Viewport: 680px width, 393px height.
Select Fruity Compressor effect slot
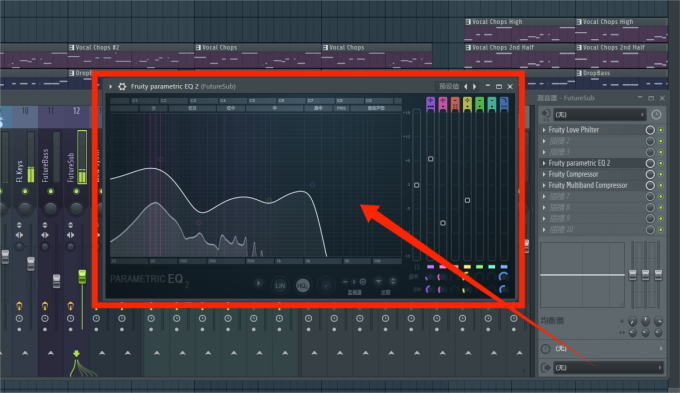tap(592, 174)
